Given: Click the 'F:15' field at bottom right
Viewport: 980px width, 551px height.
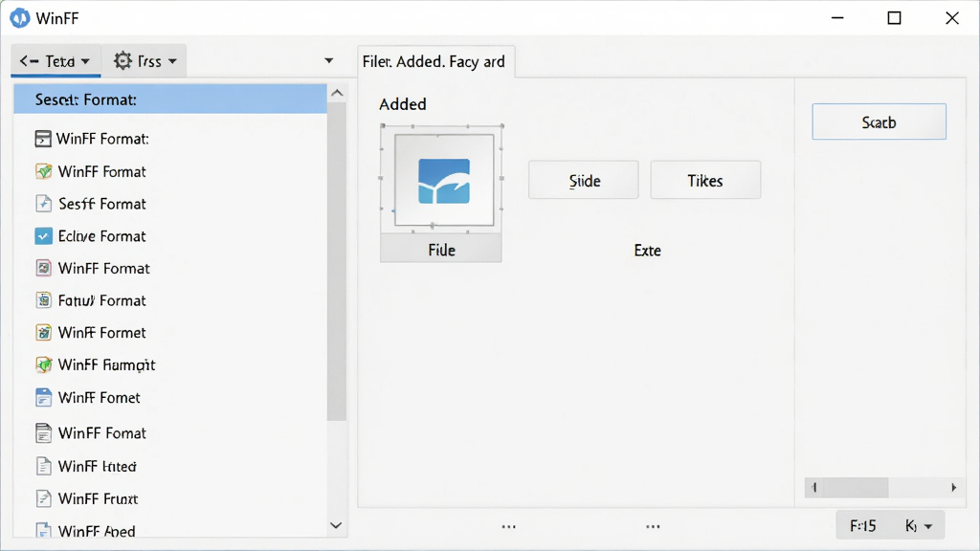Looking at the screenshot, I should pos(863,526).
